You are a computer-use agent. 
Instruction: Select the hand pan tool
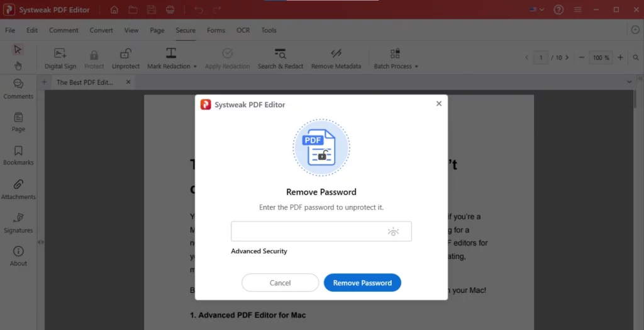18,66
